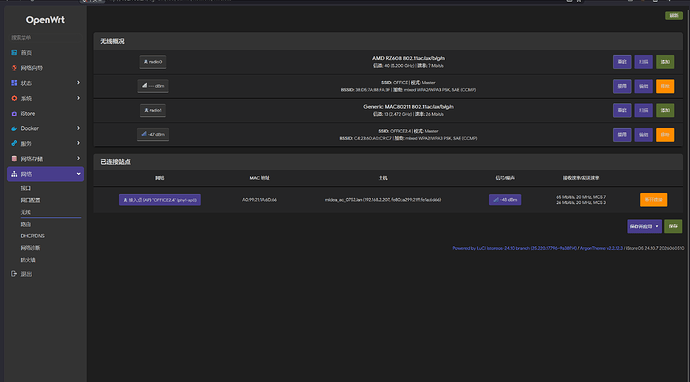The height and width of the screenshot is (382, 690).
Task: Disable the OFFICE SSID network
Action: pos(622,86)
